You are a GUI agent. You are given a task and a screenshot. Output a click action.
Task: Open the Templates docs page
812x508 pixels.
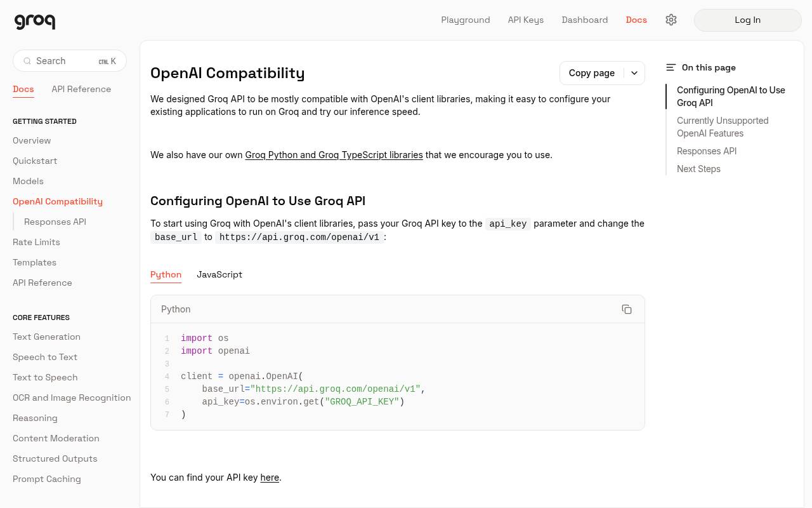[34, 262]
